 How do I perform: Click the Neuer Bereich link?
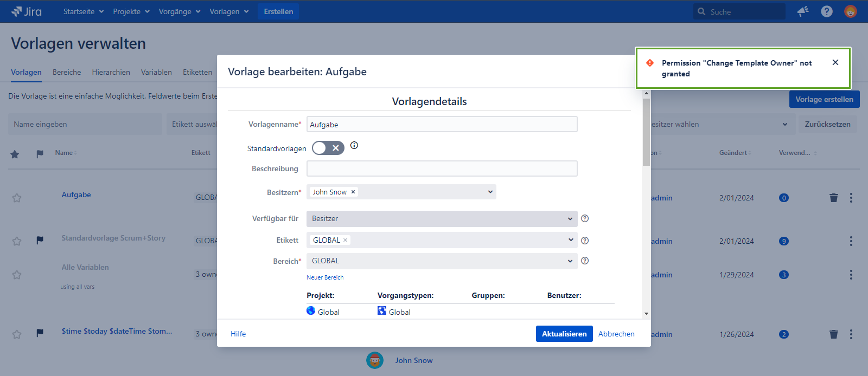[325, 277]
